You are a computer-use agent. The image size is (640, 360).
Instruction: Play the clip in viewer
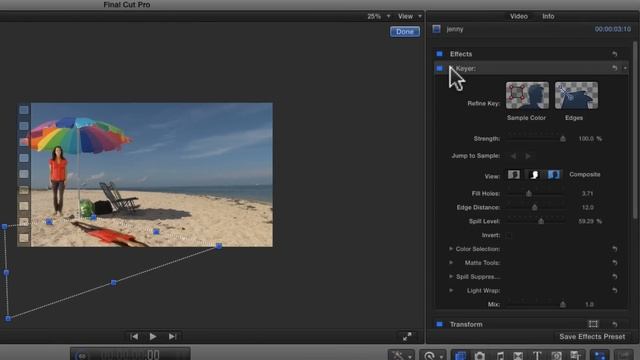pos(153,336)
